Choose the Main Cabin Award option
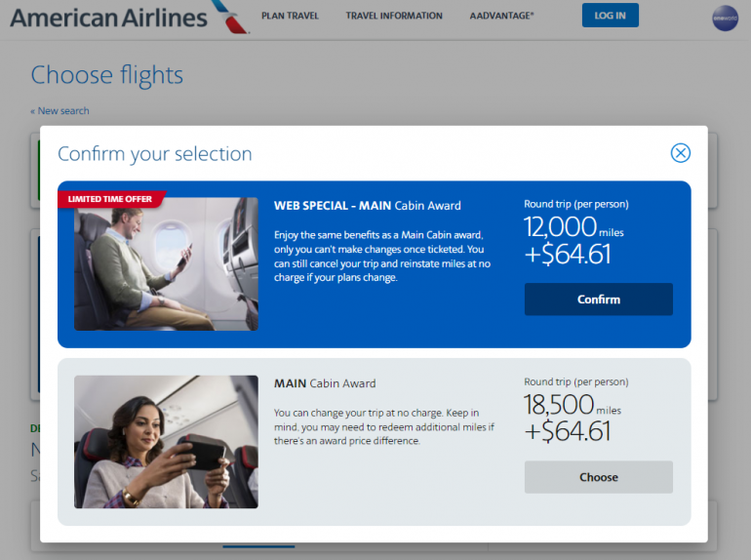751x560 pixels. [598, 477]
